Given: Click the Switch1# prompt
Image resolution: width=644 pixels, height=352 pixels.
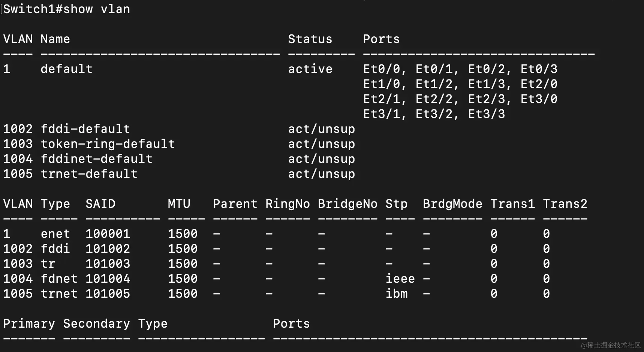Looking at the screenshot, I should coord(33,9).
